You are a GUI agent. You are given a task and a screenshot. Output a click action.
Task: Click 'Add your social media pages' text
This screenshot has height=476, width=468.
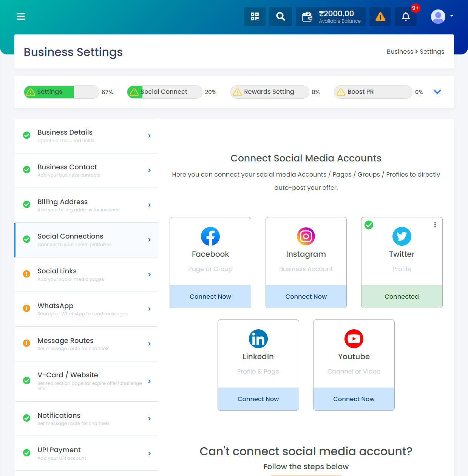pos(71,279)
